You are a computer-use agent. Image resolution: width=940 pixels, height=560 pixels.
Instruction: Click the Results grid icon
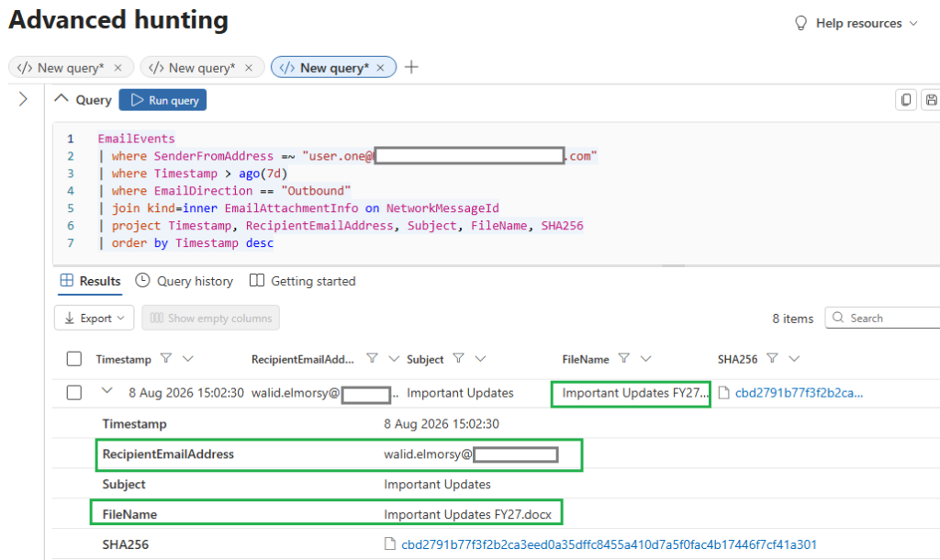point(67,280)
